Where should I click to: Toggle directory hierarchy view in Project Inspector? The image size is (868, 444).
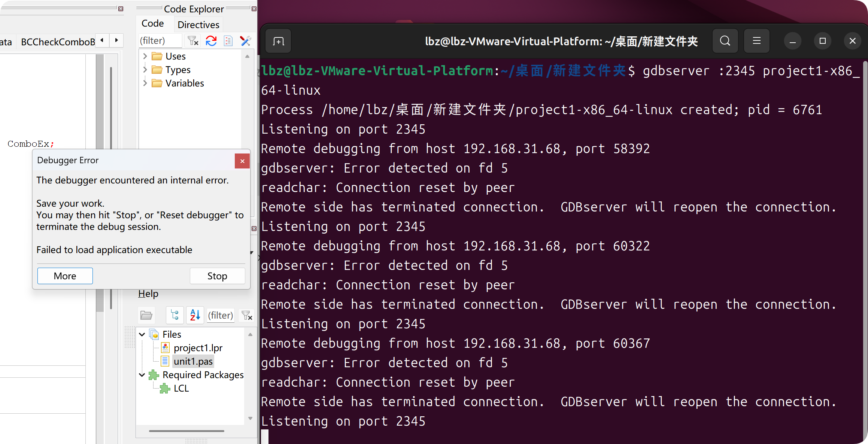click(x=175, y=315)
